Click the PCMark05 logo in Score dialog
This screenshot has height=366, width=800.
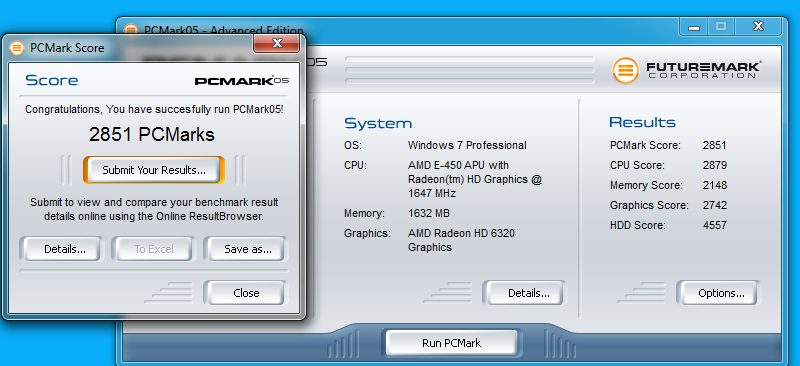242,81
